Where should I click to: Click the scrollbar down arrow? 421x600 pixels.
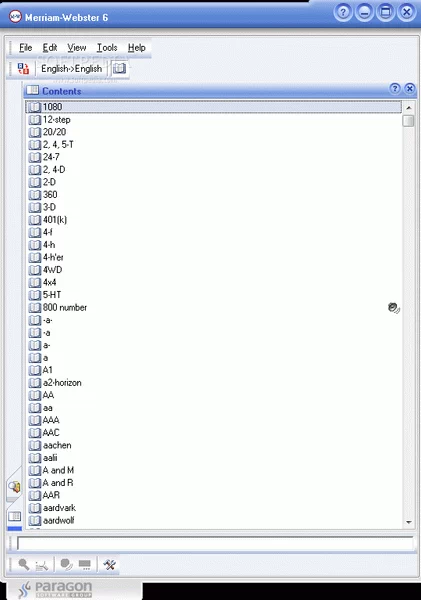click(409, 522)
